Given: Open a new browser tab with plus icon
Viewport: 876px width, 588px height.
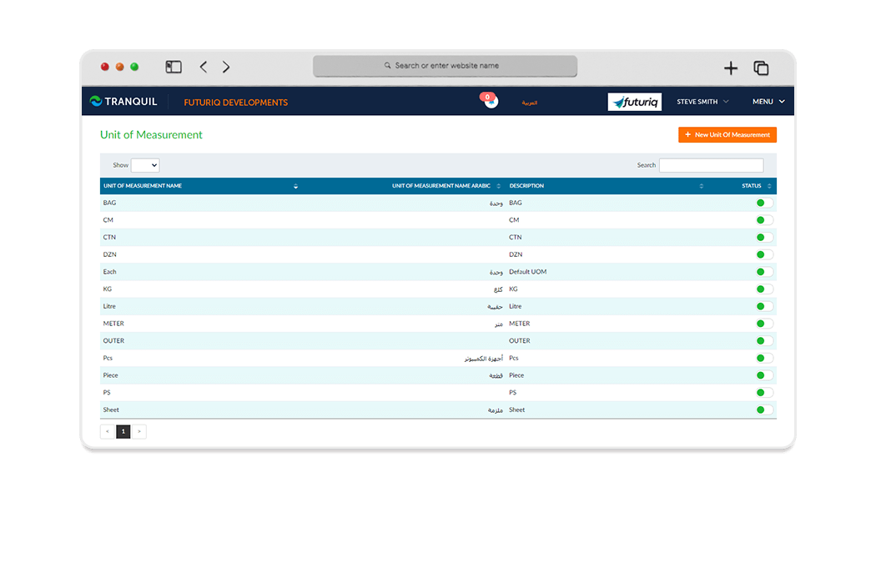Looking at the screenshot, I should [730, 68].
